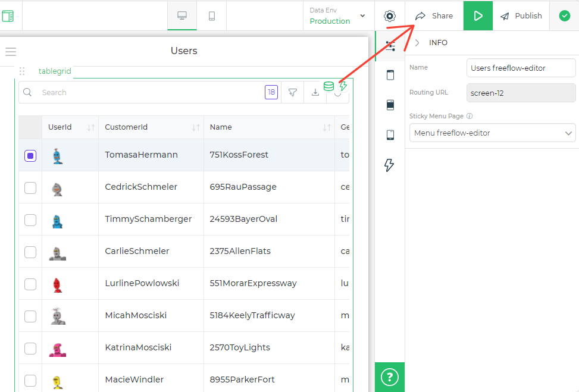Select the tablegrid component label

pyautogui.click(x=55, y=71)
